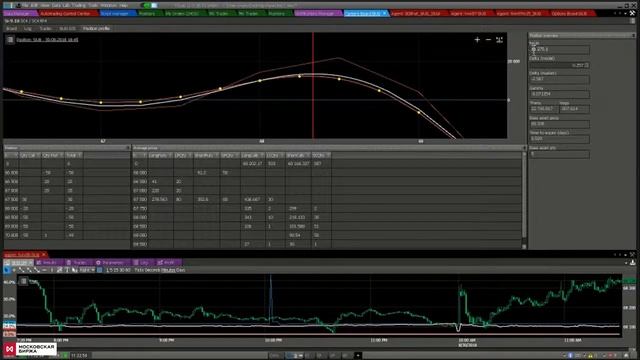This screenshot has height=360, width=640.
Task: Fit the position profile chart to view
Action: 499,40
